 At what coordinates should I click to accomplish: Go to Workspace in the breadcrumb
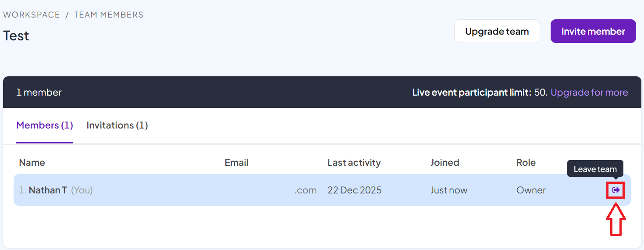pos(32,14)
